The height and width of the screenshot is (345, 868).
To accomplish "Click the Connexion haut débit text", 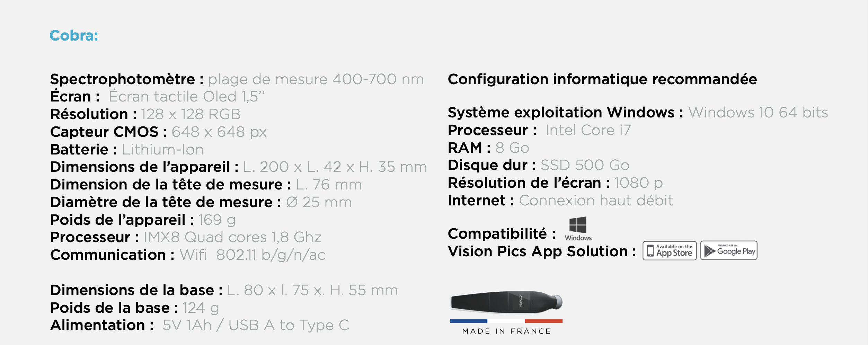I will (x=596, y=201).
